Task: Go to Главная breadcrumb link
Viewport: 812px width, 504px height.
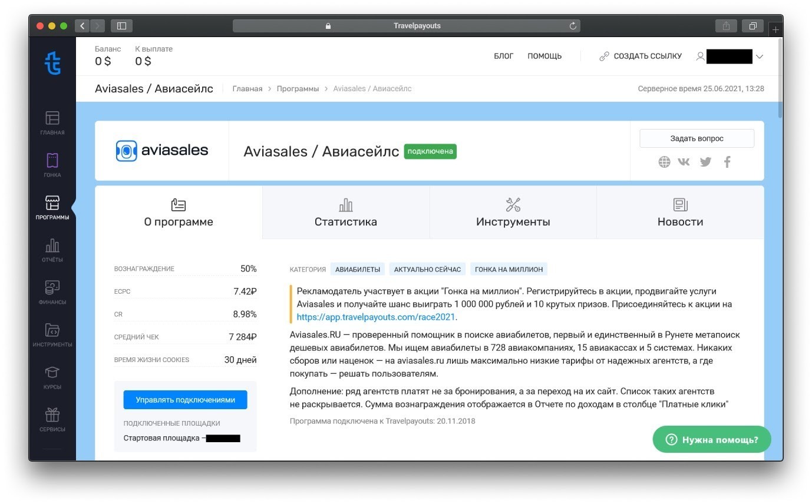Action: (247, 88)
